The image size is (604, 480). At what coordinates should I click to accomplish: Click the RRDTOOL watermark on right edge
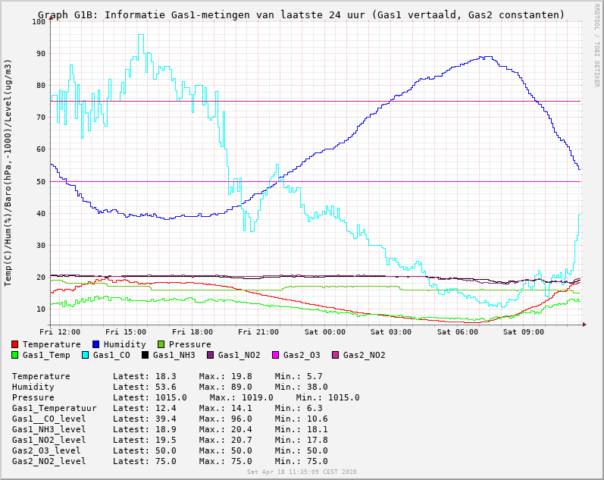598,70
